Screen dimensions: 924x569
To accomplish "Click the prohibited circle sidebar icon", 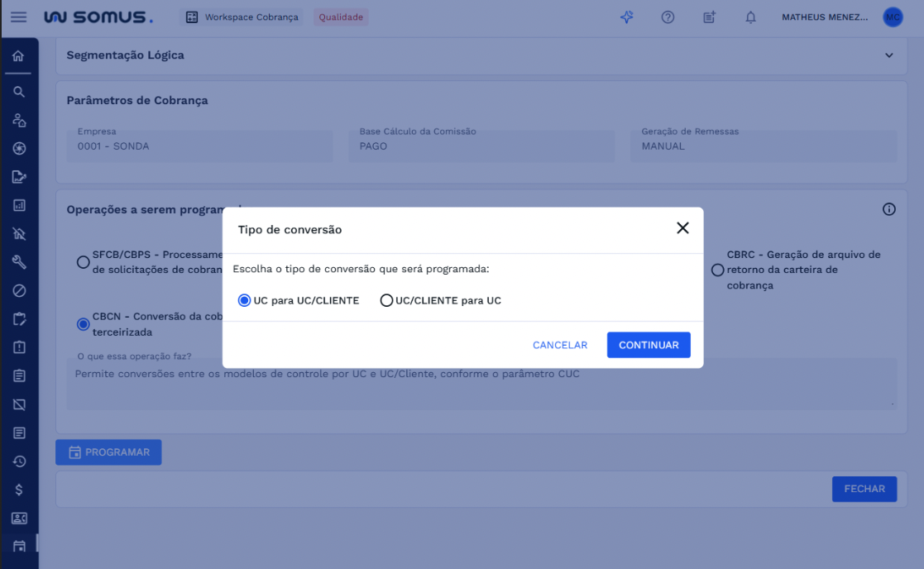I will click(x=19, y=290).
